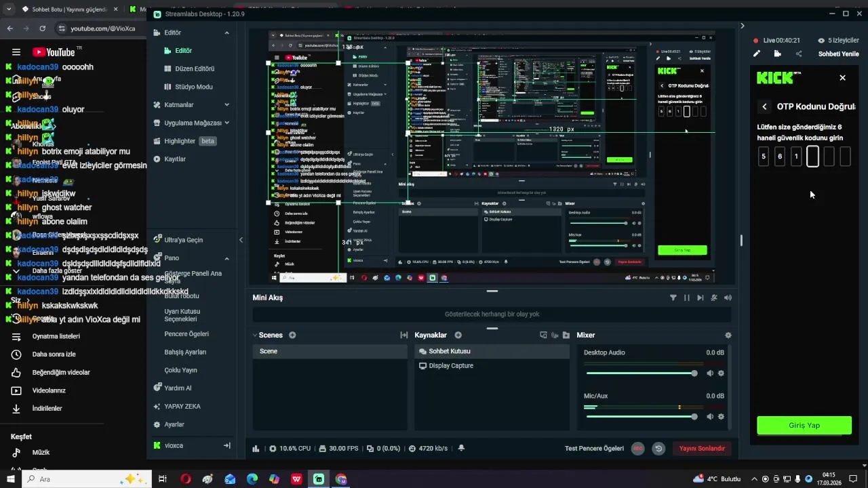The image size is (868, 488).
Task: Collapse the Scenes panel chevron
Action: (x=255, y=335)
